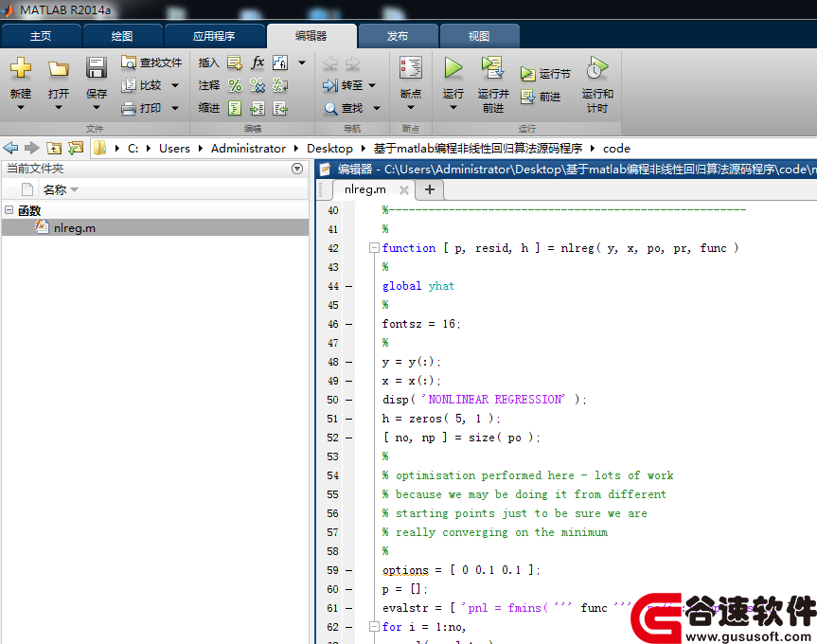Open the dropdown arrow under 断点

tap(411, 108)
